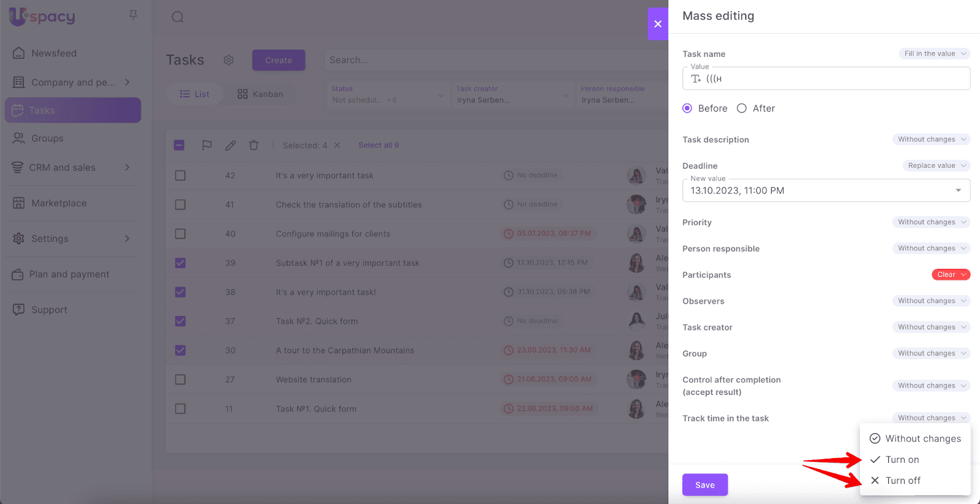
Task: Open the Participants 'Clear' dropdown
Action: pyautogui.click(x=951, y=274)
